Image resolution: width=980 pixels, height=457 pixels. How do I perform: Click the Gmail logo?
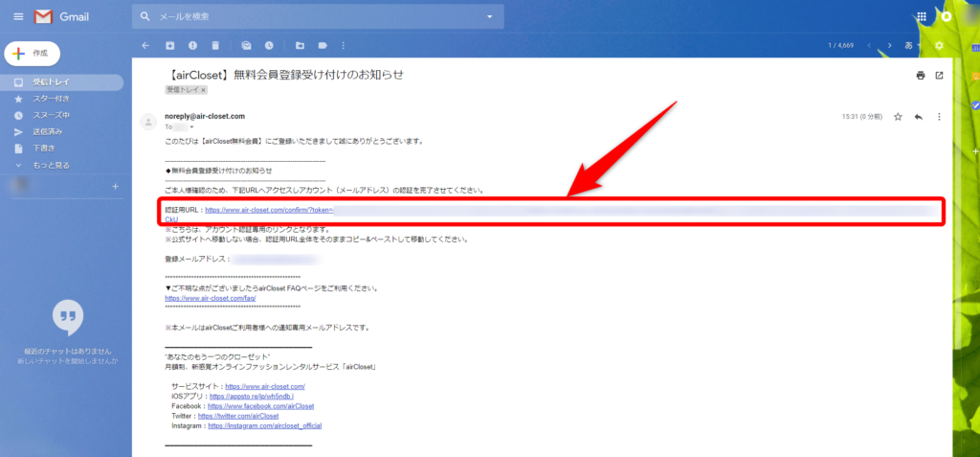62,17
